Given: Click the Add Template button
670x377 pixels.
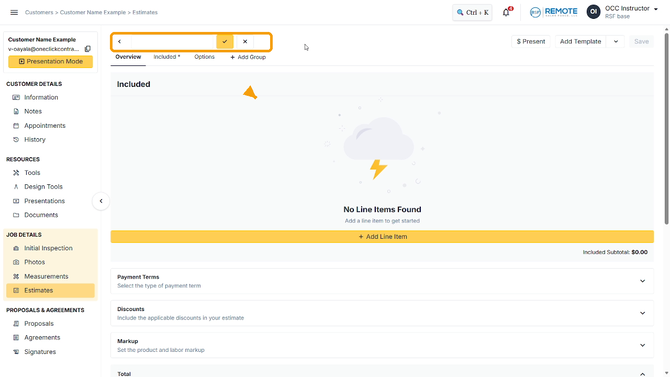Looking at the screenshot, I should 580,41.
